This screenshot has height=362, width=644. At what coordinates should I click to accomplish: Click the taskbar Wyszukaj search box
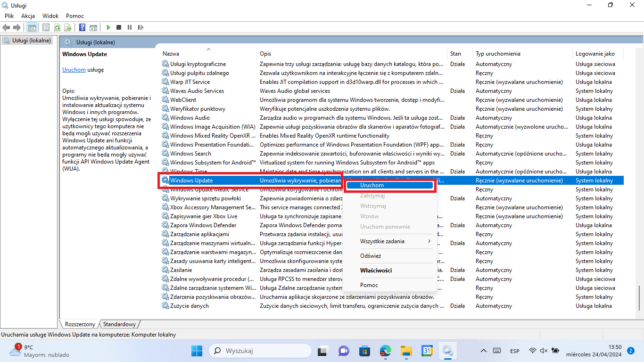coord(260,351)
